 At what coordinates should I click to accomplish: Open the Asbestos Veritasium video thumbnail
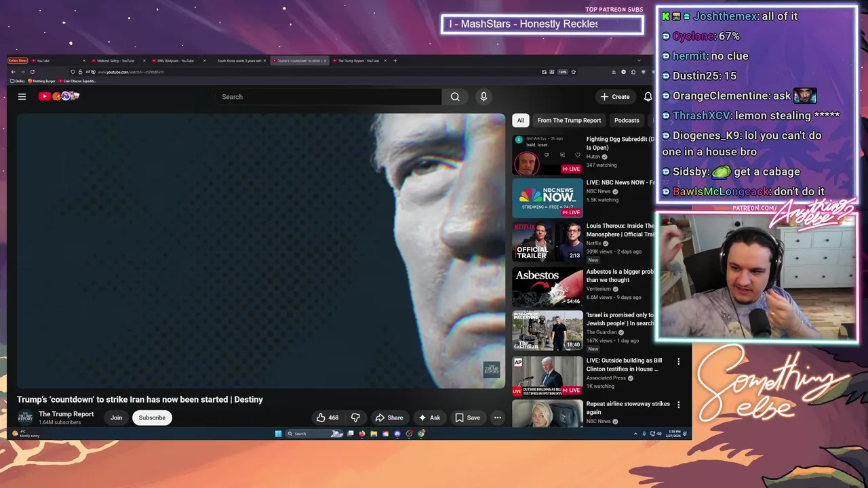(547, 286)
